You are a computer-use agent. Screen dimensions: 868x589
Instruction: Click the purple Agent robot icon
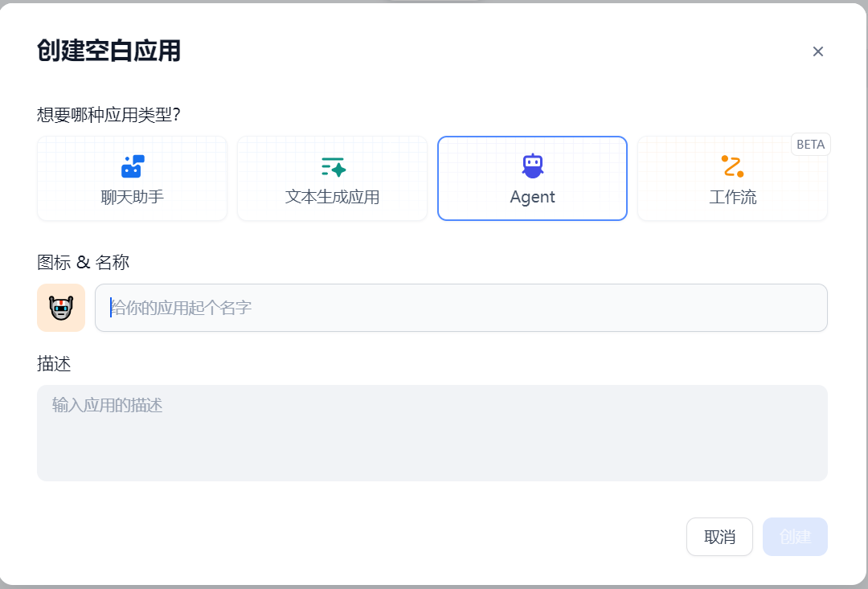pyautogui.click(x=532, y=166)
